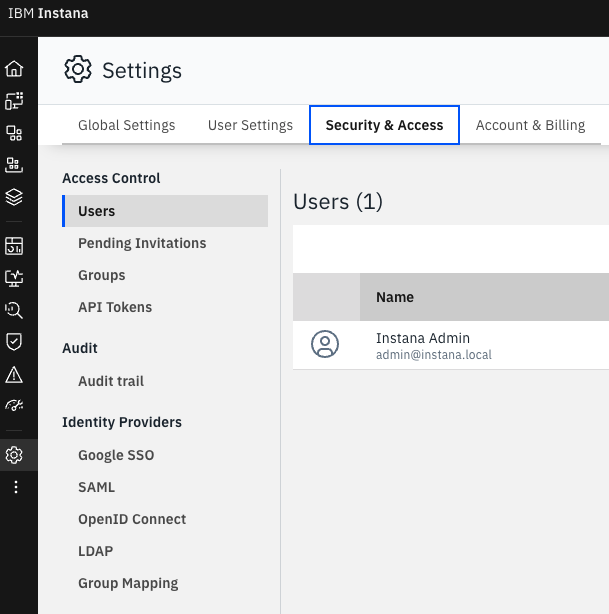Viewport: 609px width, 614px height.
Task: Click the Users (1) heading
Action: 338,202
